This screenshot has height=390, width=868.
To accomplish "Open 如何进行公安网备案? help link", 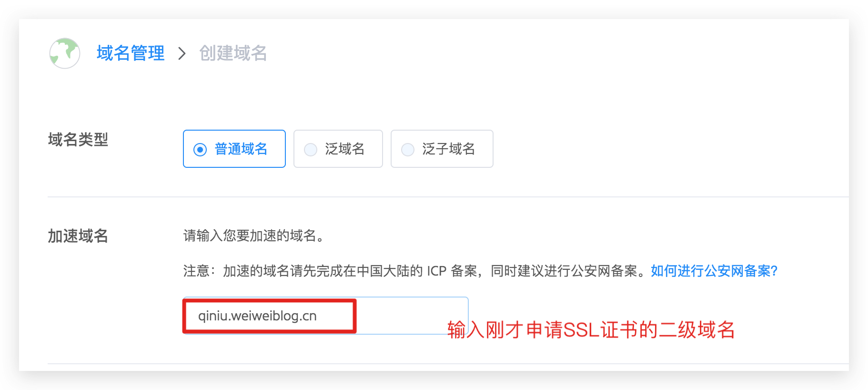I will [x=714, y=271].
